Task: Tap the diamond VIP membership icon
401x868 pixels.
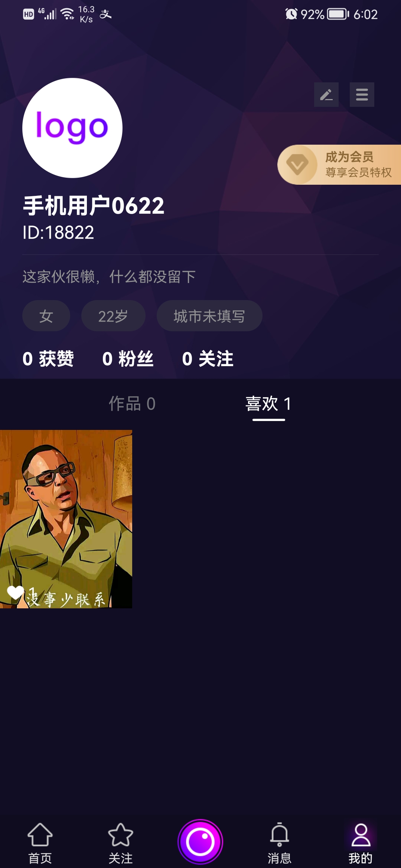Action: tap(297, 165)
